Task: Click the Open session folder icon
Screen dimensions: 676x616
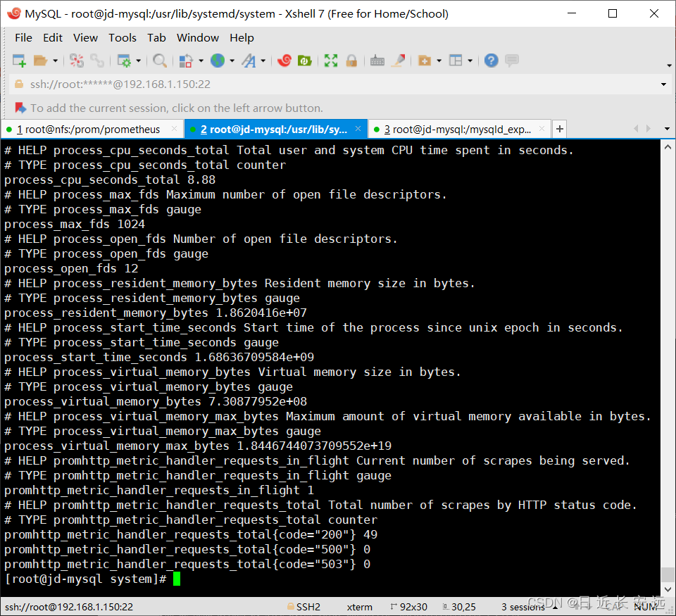Action: point(40,61)
